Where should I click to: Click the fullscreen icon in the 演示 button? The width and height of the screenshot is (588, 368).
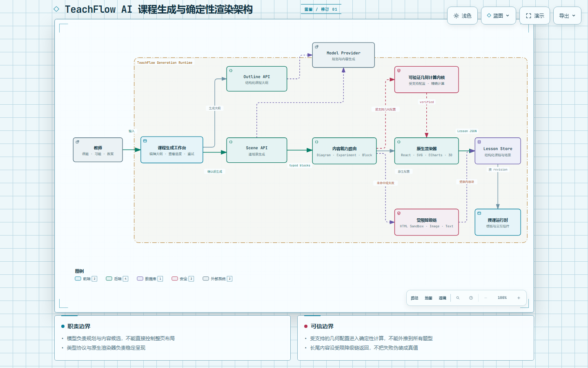(528, 16)
